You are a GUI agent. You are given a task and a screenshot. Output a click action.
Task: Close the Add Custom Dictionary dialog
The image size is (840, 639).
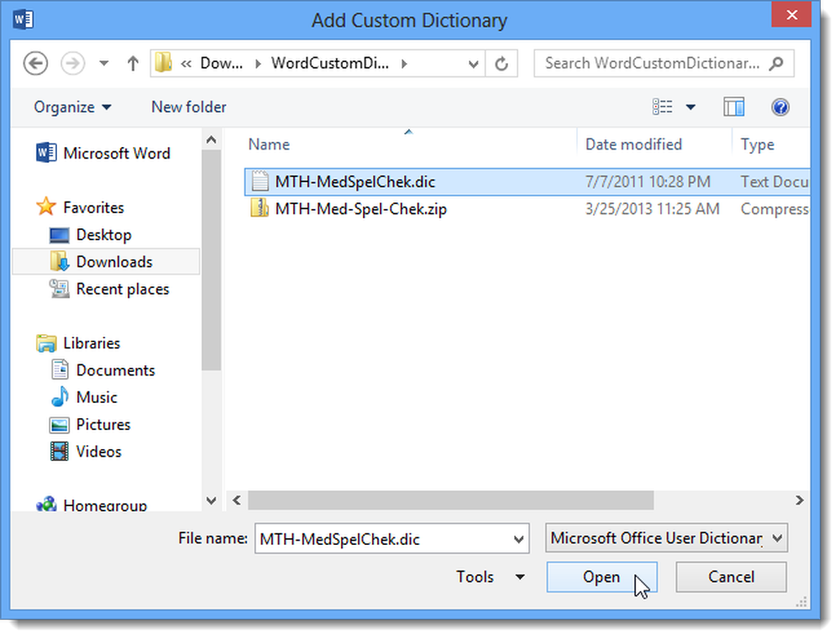(x=792, y=15)
